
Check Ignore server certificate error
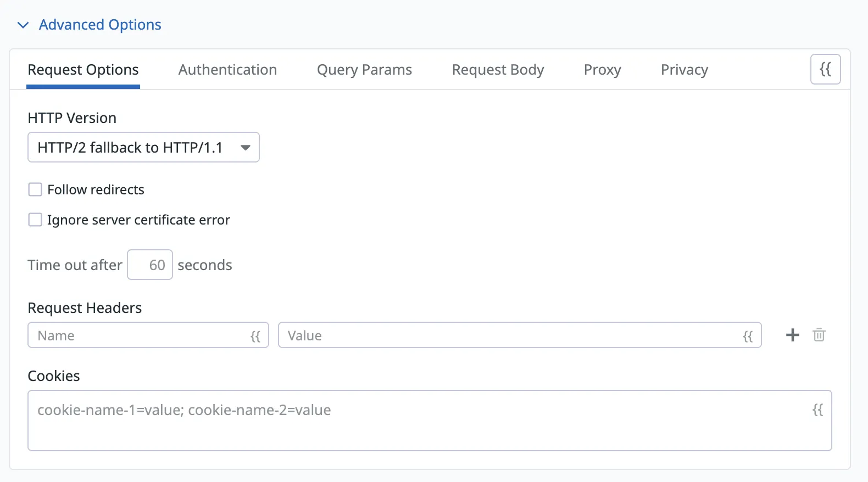pos(35,220)
